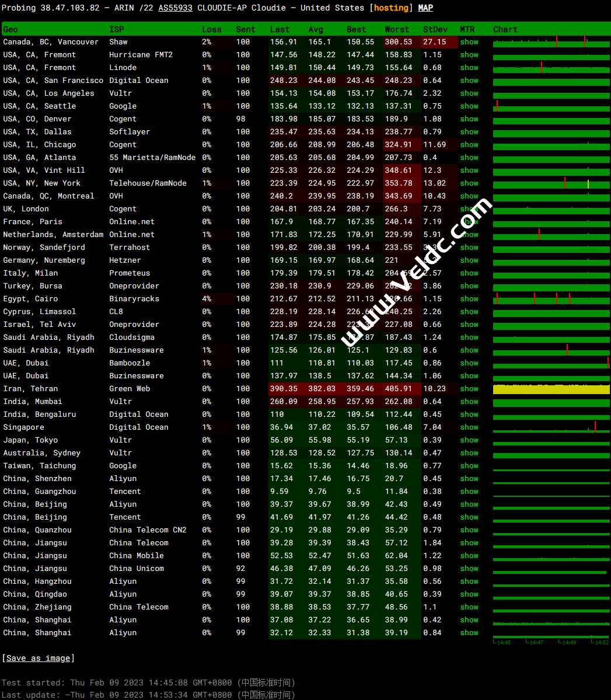Show MTR for Iran Tehran row
611x700 pixels.
coord(469,389)
